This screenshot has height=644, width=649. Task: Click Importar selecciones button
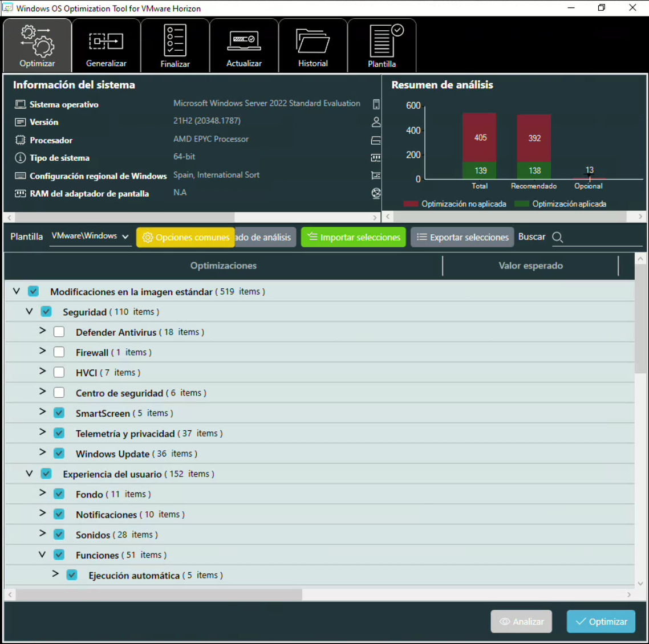(354, 237)
